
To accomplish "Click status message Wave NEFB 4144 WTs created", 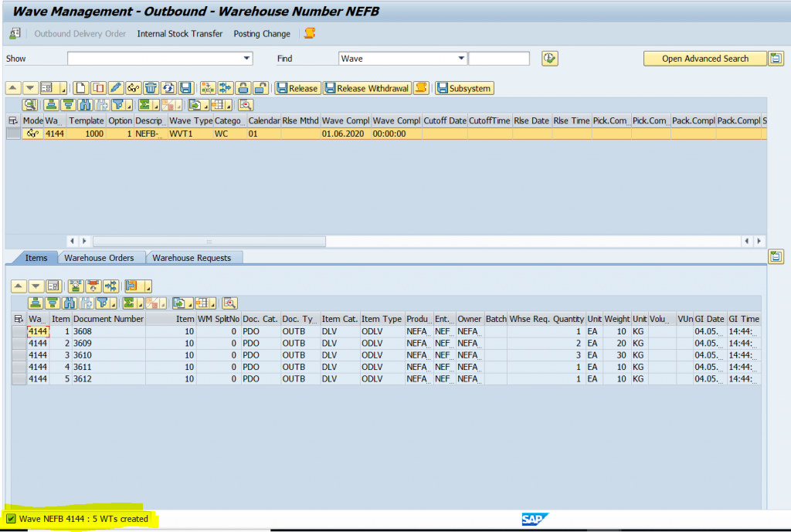I will coord(83,519).
